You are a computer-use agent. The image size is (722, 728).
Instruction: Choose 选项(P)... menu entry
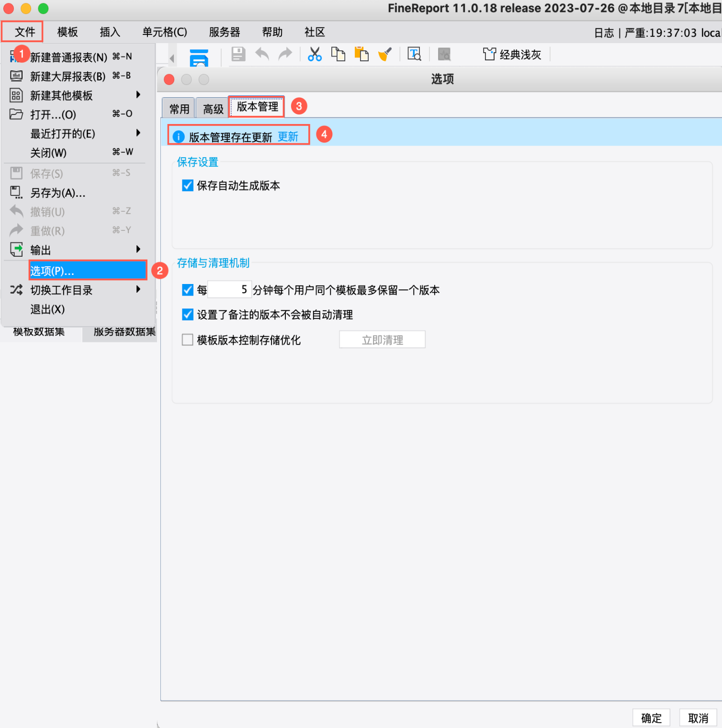pyautogui.click(x=88, y=271)
